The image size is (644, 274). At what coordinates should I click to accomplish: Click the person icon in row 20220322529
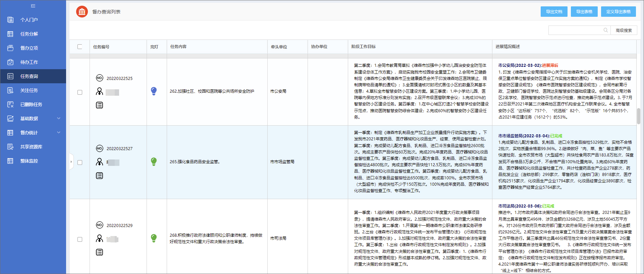pos(99,238)
